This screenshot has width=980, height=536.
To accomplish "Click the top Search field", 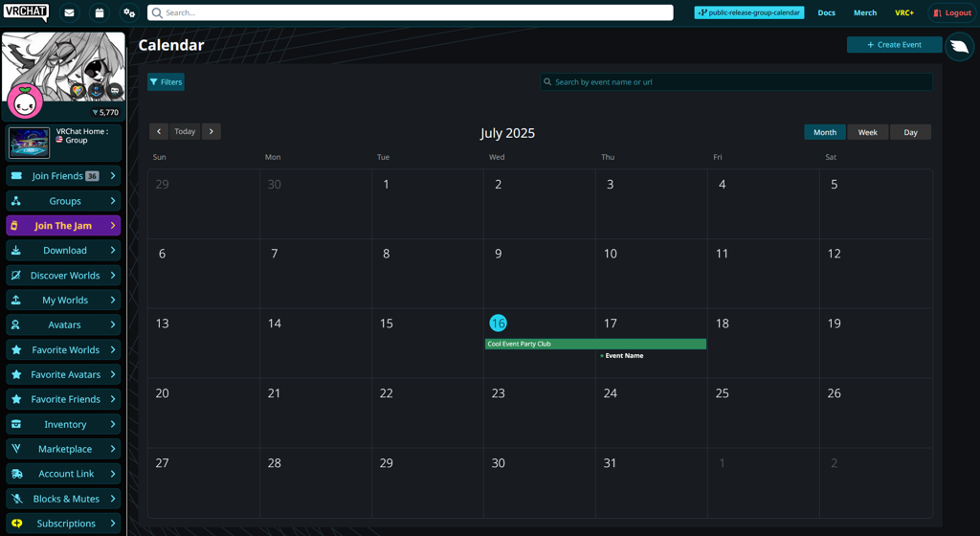I will pyautogui.click(x=411, y=12).
